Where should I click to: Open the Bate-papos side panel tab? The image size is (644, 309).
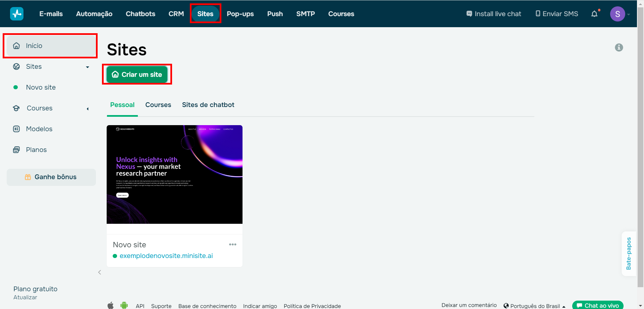629,253
